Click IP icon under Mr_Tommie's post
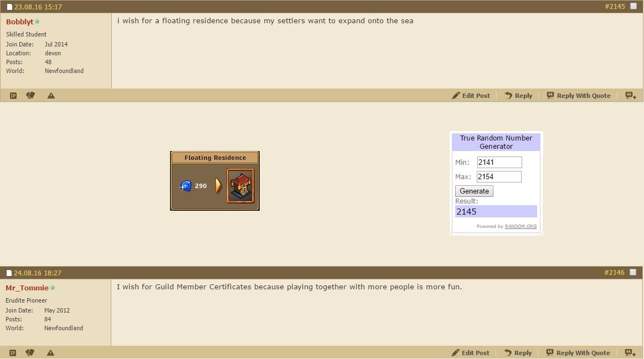The height and width of the screenshot is (359, 644). [13, 353]
